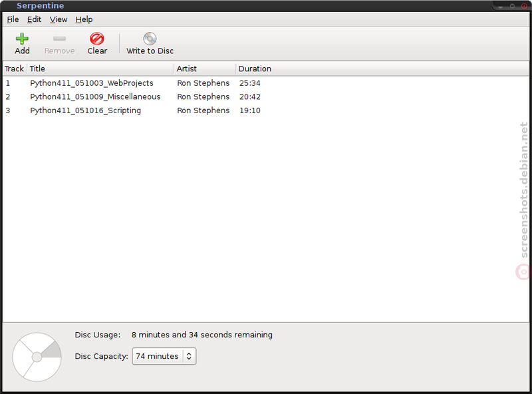
Task: Open the File menu
Action: point(13,20)
